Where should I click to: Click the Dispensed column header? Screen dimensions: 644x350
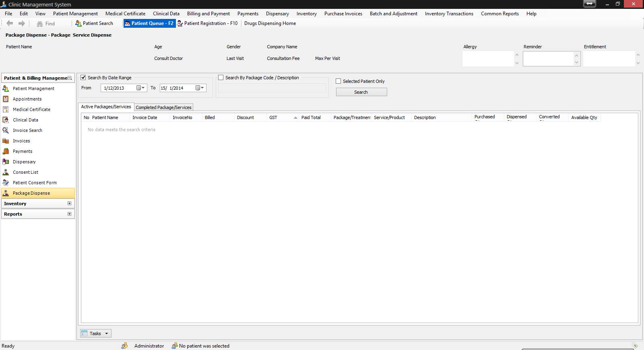point(520,117)
